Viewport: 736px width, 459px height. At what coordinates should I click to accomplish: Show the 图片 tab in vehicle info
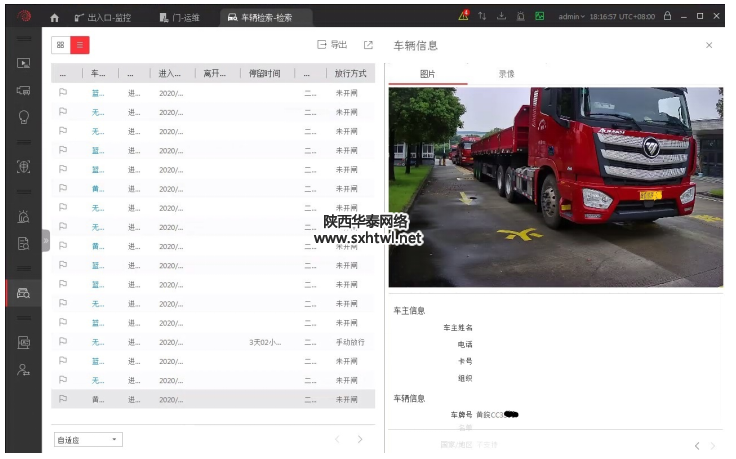click(428, 74)
